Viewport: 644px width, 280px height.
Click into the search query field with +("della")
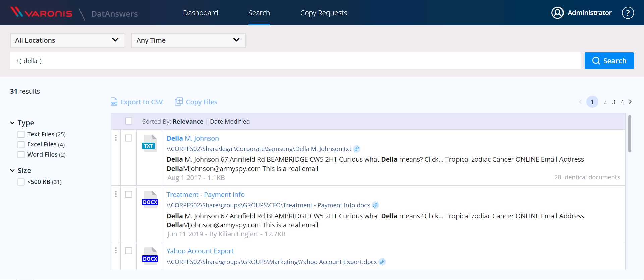pyautogui.click(x=295, y=61)
